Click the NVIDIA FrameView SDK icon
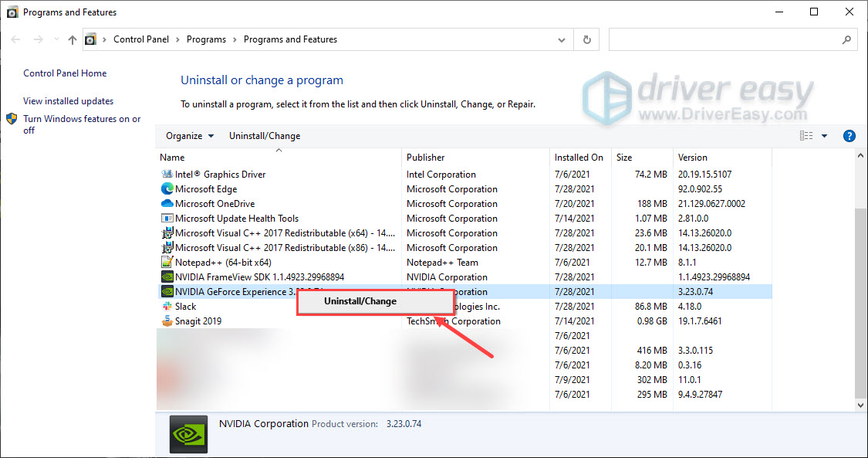 [x=167, y=276]
